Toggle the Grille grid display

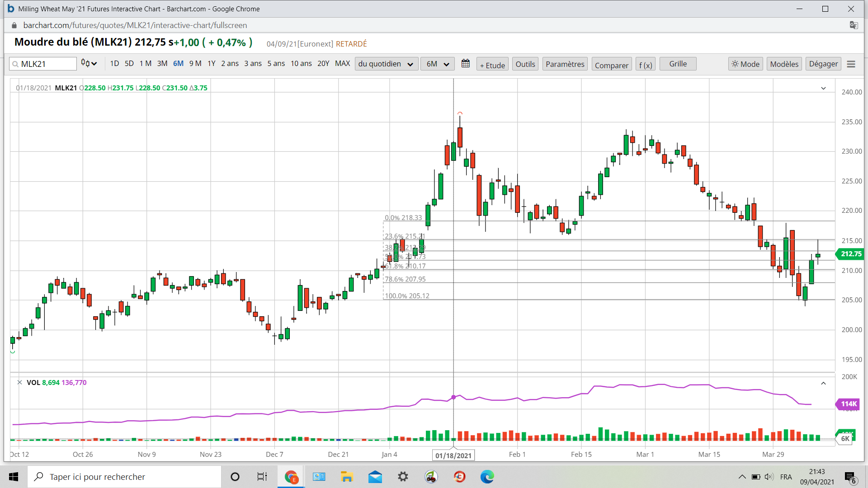click(678, 64)
